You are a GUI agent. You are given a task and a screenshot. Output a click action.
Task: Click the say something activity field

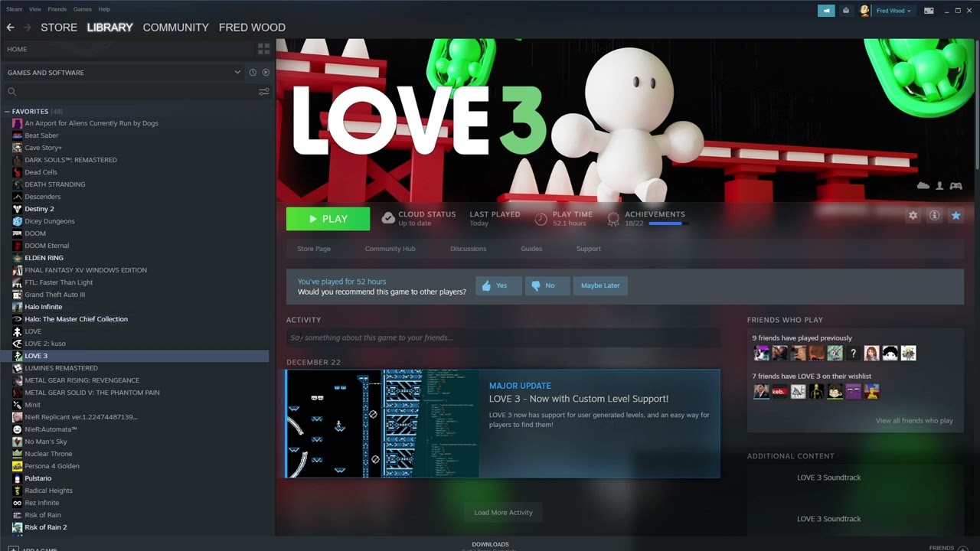pos(503,337)
